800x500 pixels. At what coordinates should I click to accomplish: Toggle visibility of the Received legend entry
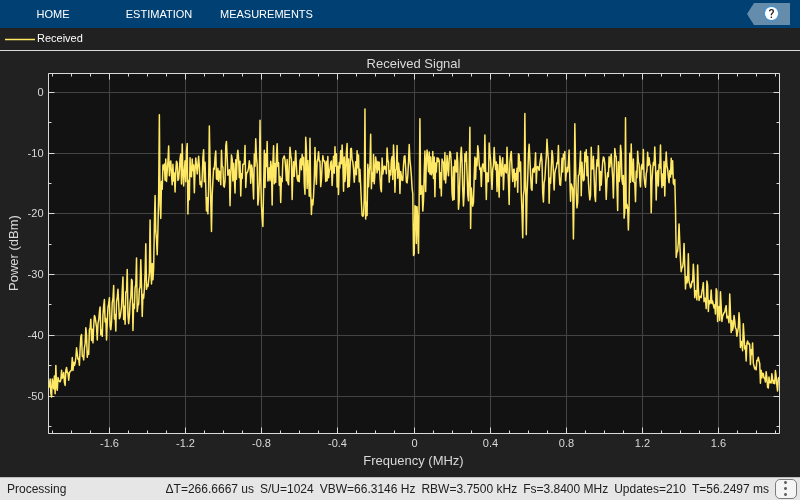[x=44, y=38]
